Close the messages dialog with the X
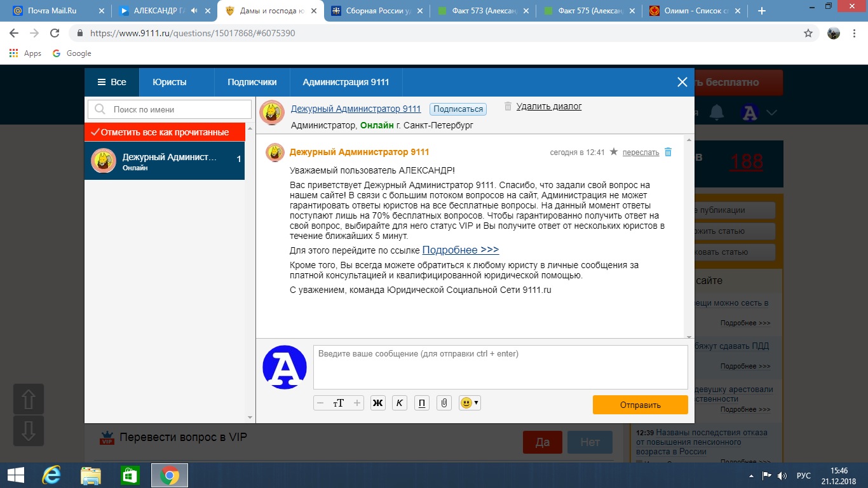 click(682, 82)
